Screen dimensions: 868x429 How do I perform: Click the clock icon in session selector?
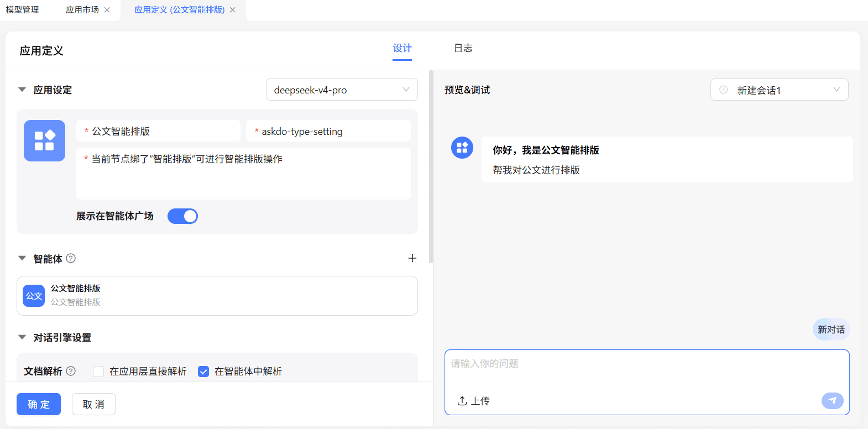pyautogui.click(x=723, y=90)
